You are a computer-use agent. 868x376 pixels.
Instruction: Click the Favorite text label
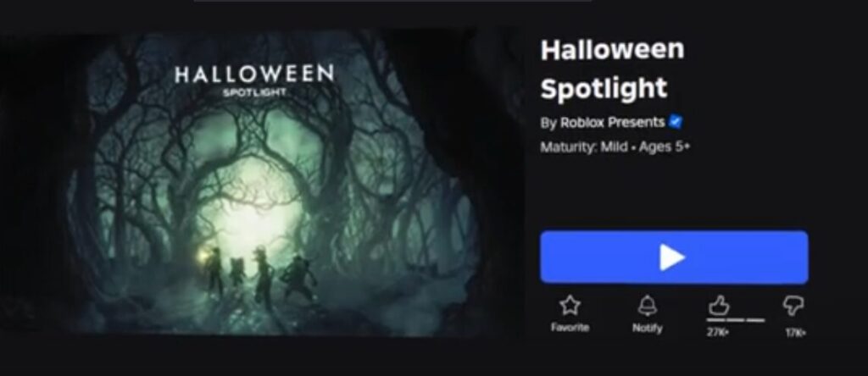(570, 328)
